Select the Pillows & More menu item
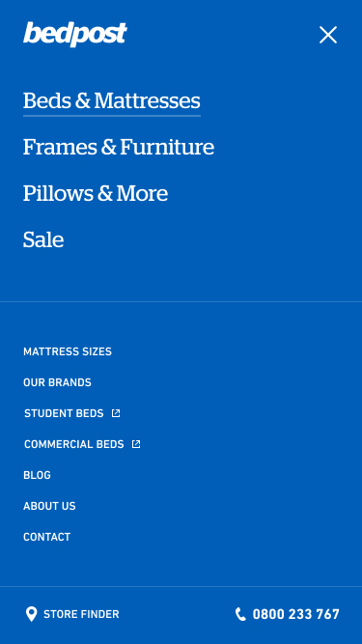 click(96, 193)
